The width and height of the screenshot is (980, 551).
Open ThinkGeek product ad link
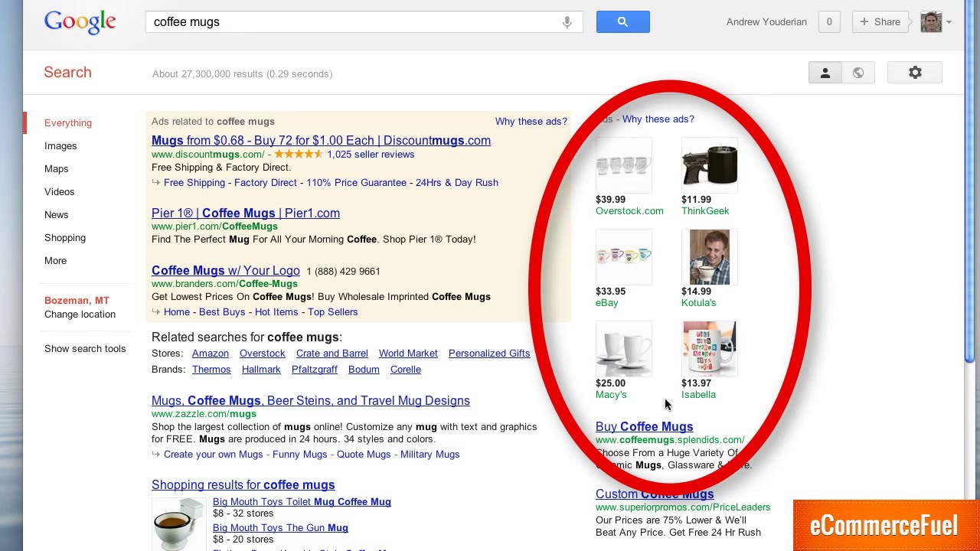705,210
